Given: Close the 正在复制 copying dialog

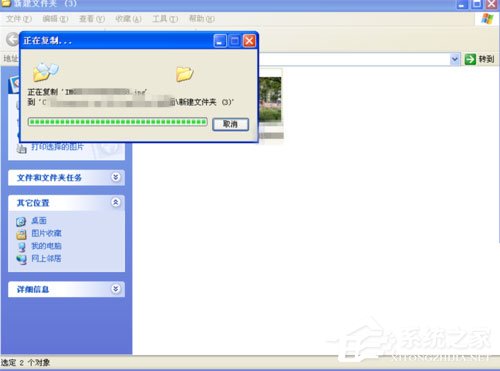Looking at the screenshot, I should click(x=249, y=41).
